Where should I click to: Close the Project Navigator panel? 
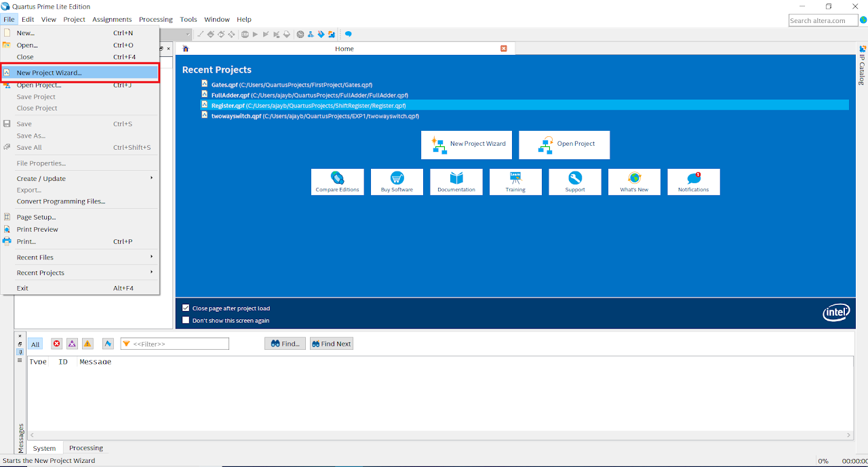click(169, 48)
